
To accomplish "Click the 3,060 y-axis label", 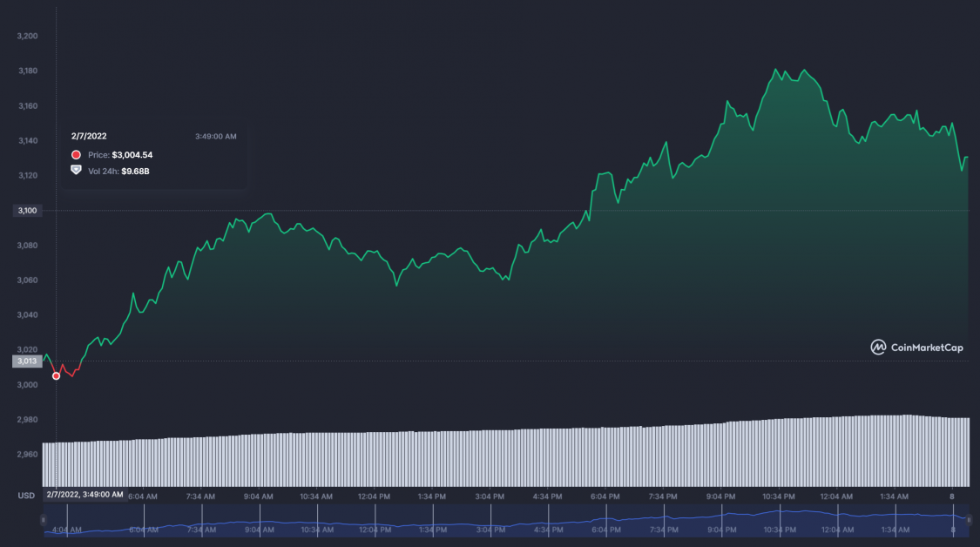I will (x=28, y=280).
